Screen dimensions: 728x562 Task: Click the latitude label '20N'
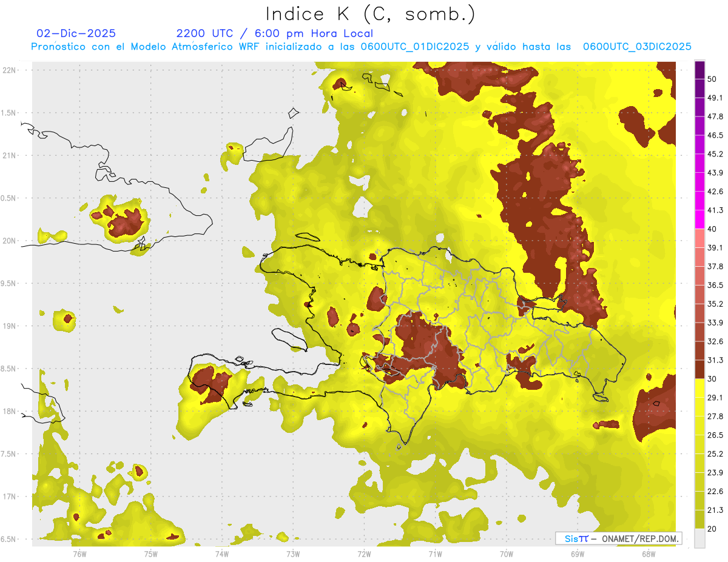(x=9, y=241)
